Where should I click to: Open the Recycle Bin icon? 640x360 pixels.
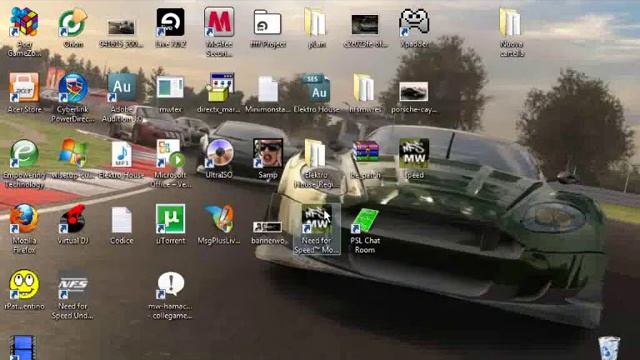(609, 348)
